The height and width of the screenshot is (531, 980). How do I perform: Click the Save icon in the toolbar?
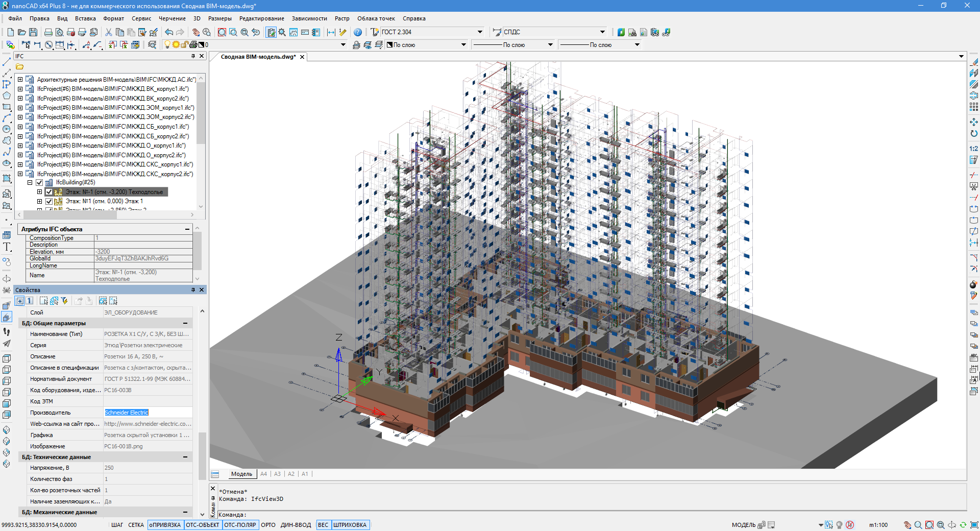[x=33, y=32]
